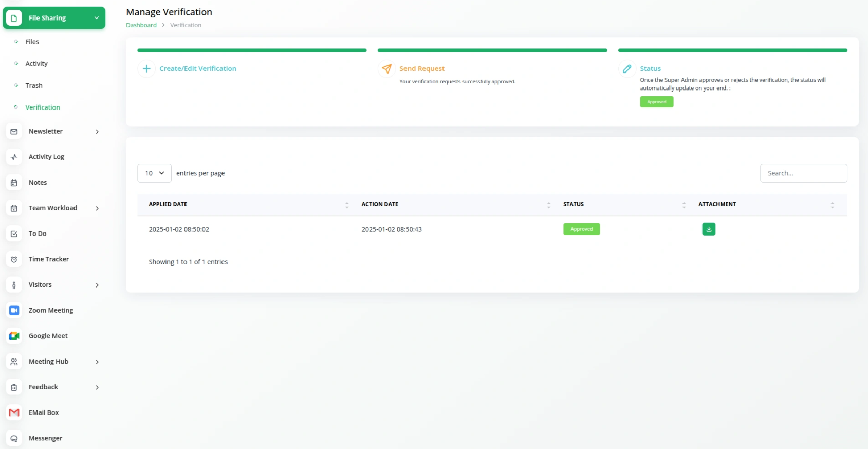The height and width of the screenshot is (449, 868).
Task: Click applied date 2025-01-02 08:50:02
Action: [179, 229]
